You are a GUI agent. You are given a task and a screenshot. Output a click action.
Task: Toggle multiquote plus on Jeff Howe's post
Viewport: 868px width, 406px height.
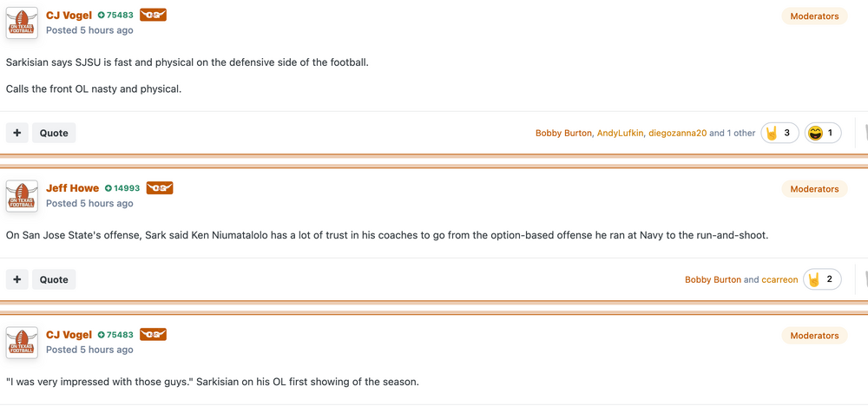point(17,279)
